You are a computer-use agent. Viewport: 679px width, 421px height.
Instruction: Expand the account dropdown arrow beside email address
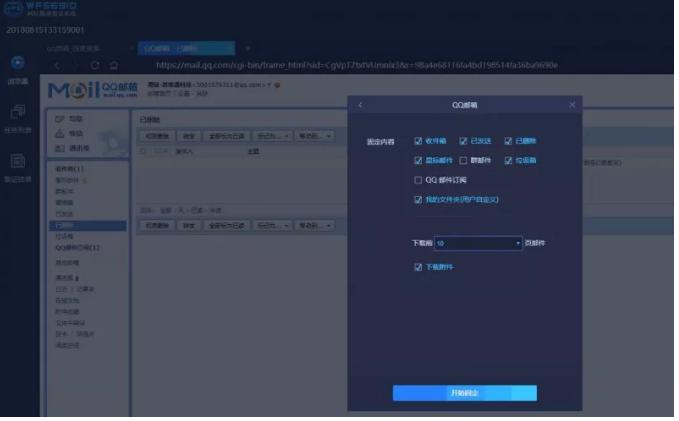(269, 85)
